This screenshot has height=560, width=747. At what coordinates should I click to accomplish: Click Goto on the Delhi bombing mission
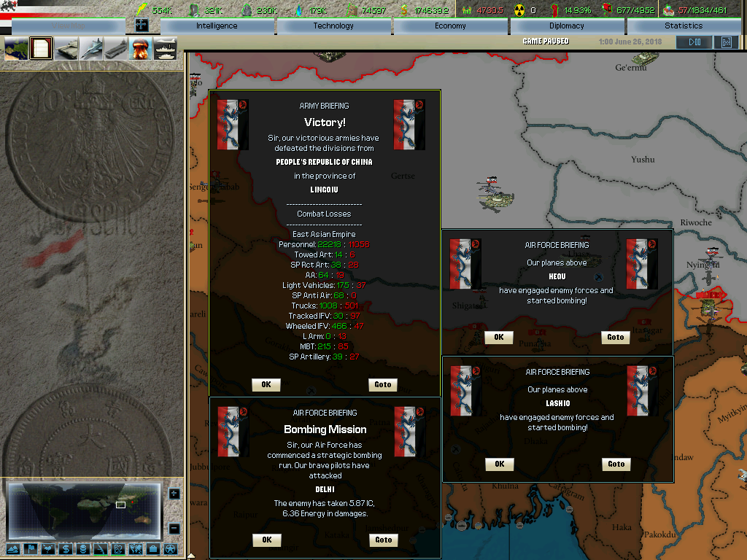coord(383,540)
